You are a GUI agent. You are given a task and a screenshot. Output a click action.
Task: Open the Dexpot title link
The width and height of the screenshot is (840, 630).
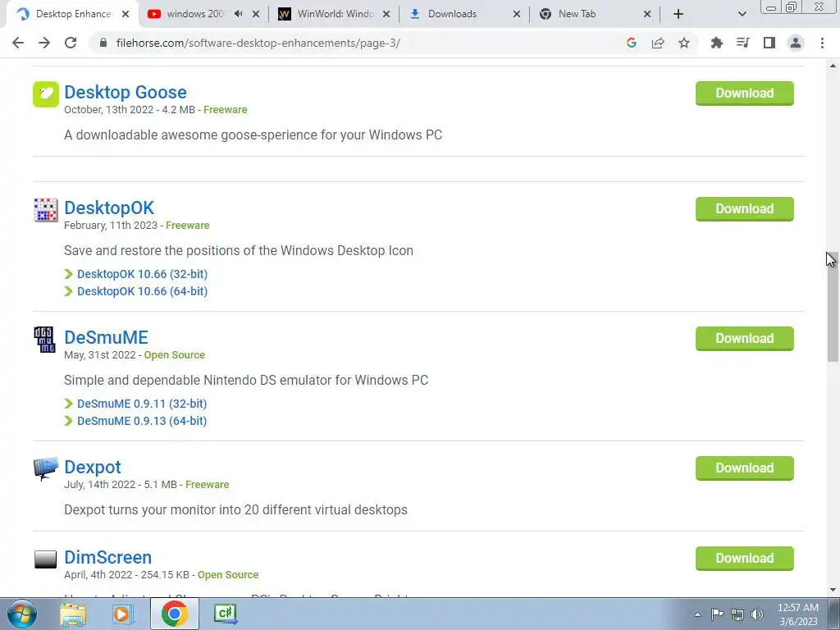93,467
